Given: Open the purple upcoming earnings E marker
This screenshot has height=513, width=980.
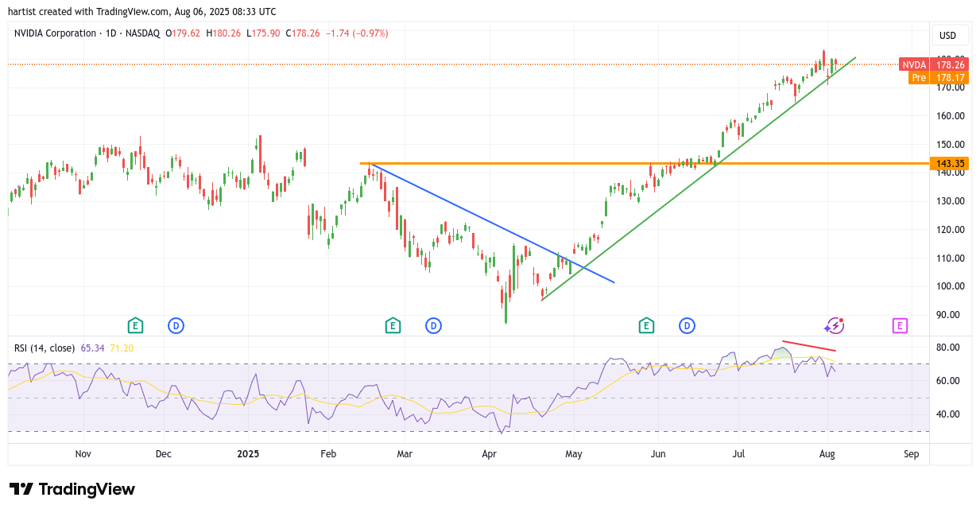Looking at the screenshot, I should pyautogui.click(x=900, y=325).
